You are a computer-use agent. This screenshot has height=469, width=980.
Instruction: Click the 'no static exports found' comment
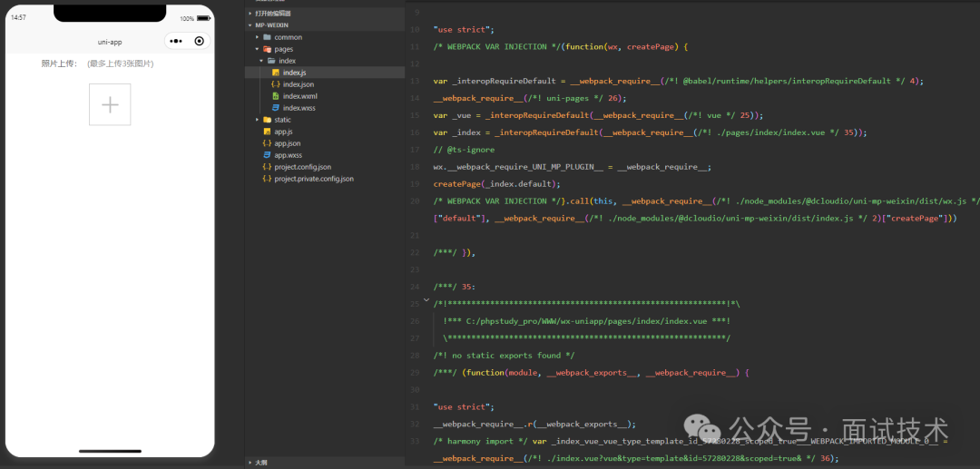[x=504, y=356]
